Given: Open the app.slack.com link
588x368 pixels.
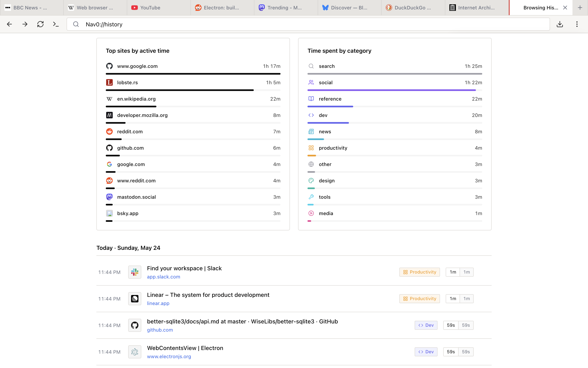Looking at the screenshot, I should 164,277.
